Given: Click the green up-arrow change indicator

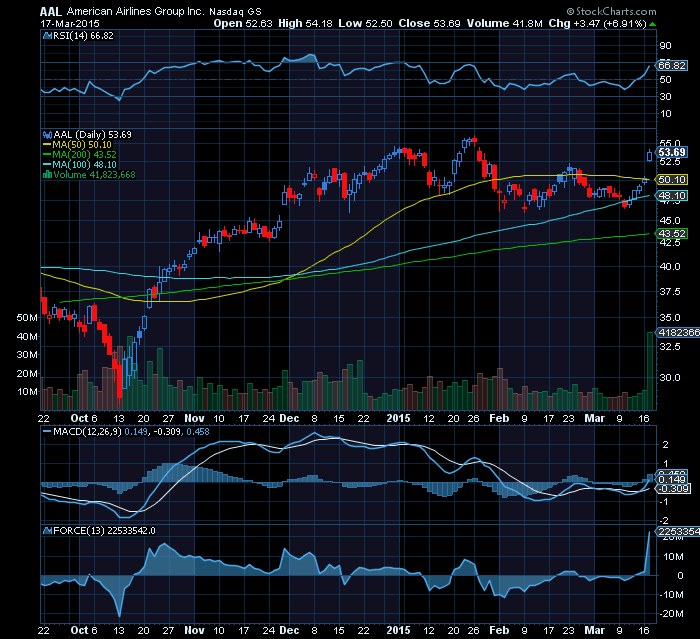Looking at the screenshot, I should click(x=653, y=24).
